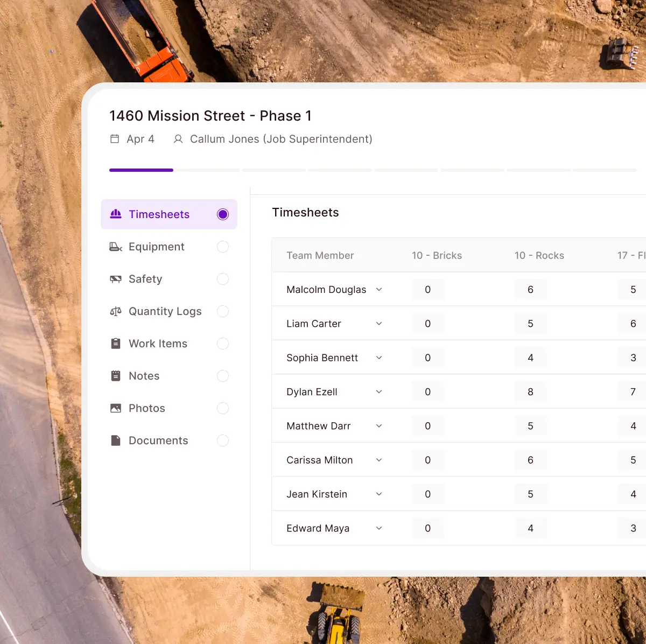Screen dimensions: 646x644
Task: Click the Dylan Ezell name
Action: coord(312,392)
